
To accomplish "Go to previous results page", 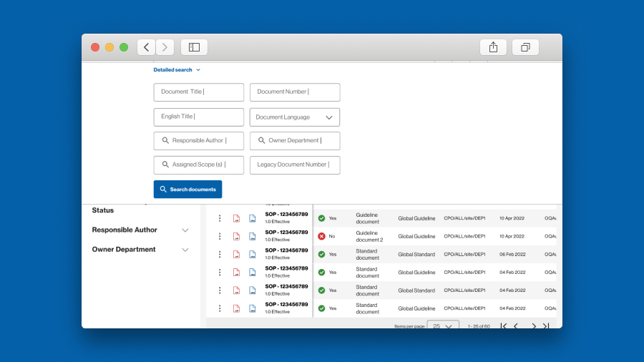I will pyautogui.click(x=516, y=326).
